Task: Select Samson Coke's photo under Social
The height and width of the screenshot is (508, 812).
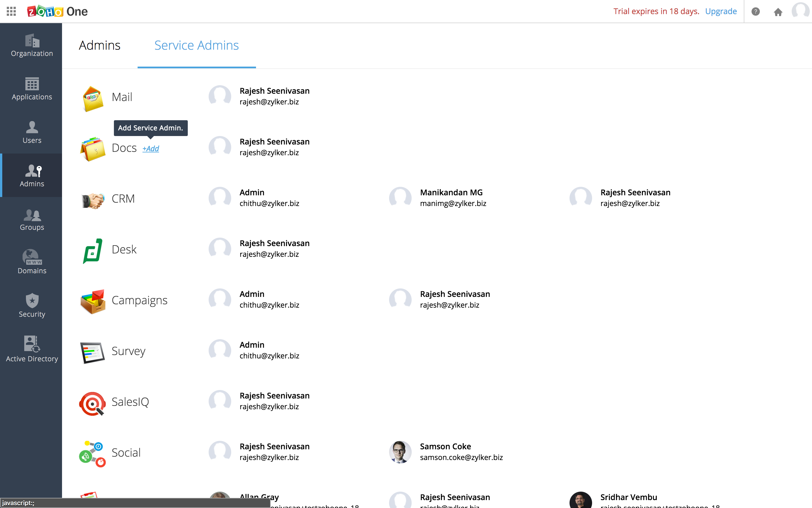Action: point(400,452)
